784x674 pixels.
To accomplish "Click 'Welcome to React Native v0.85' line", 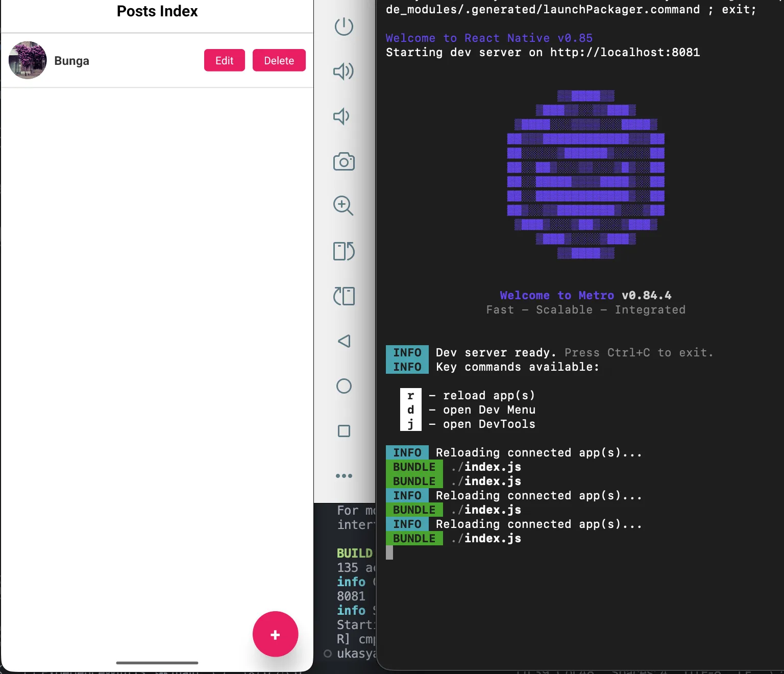I will 489,38.
